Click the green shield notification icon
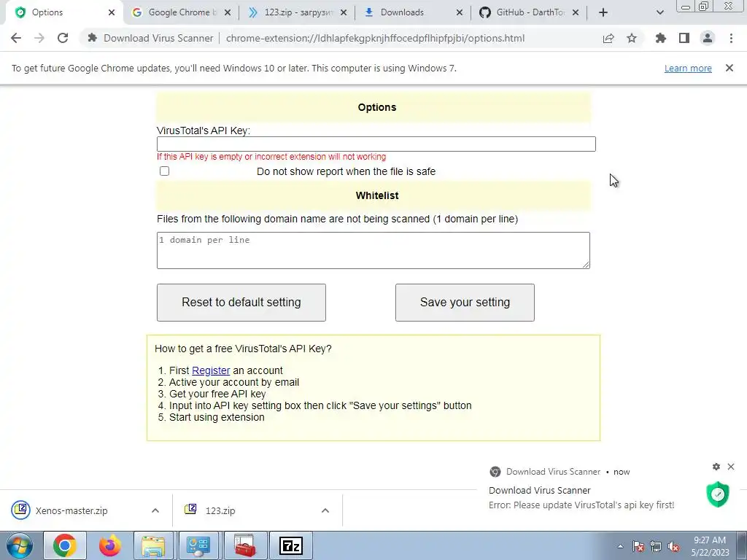The width and height of the screenshot is (747, 560). (x=718, y=495)
